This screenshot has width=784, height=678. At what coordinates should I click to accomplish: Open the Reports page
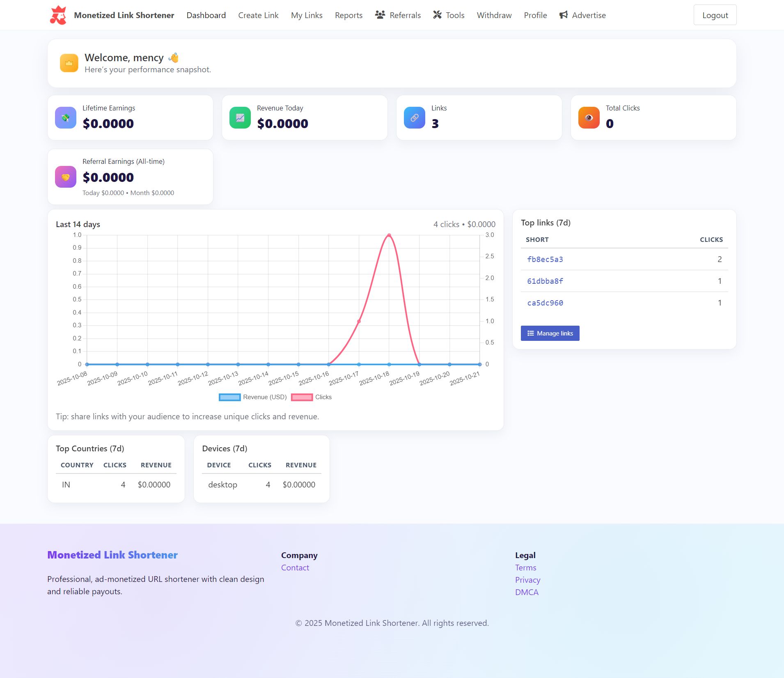click(348, 15)
